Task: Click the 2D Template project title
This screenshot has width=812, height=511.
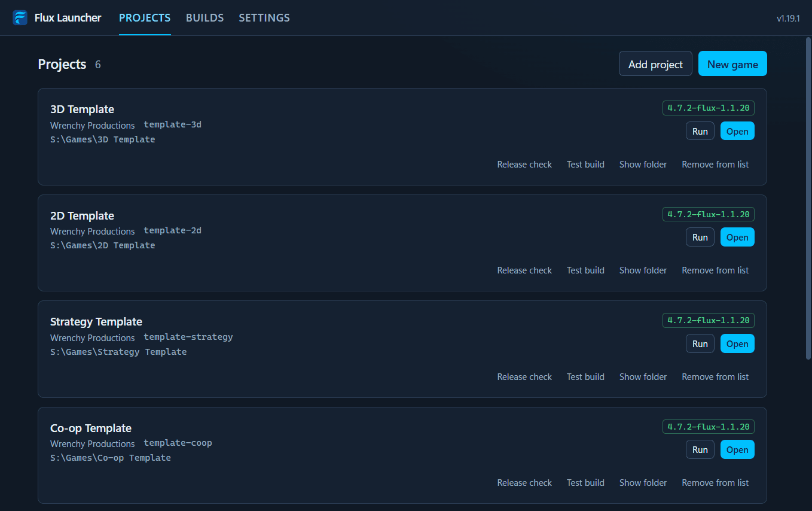Action: 82,216
